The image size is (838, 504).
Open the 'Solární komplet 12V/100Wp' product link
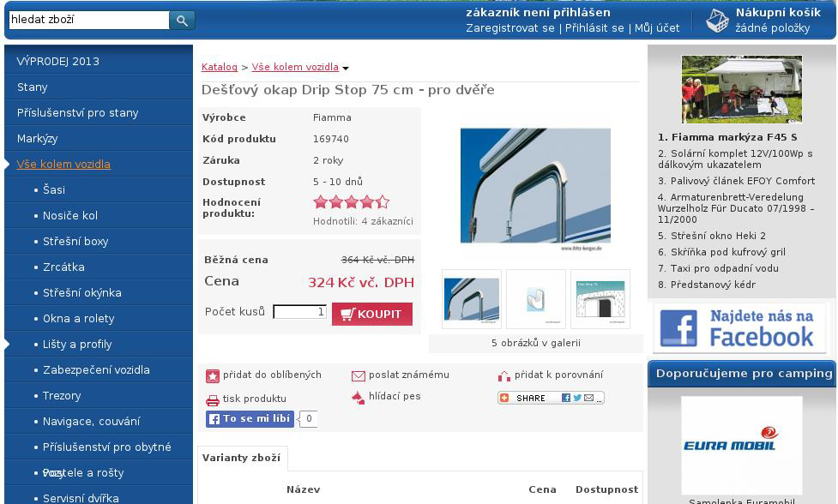coord(735,159)
